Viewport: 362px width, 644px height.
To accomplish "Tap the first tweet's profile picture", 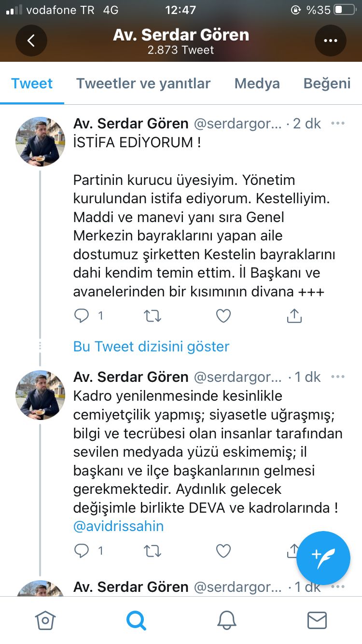I will [40, 141].
